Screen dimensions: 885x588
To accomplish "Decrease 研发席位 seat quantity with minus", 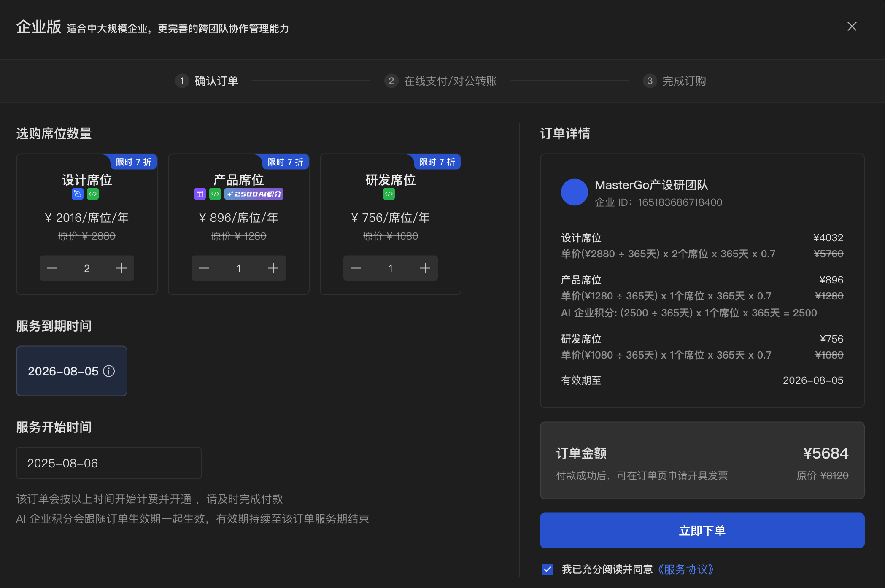I will click(356, 268).
